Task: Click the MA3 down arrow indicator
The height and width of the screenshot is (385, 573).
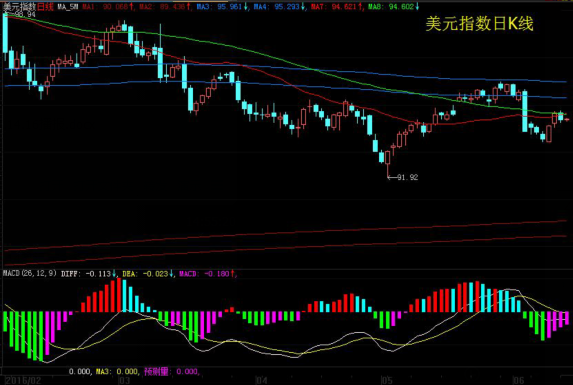Action: pyautogui.click(x=246, y=7)
